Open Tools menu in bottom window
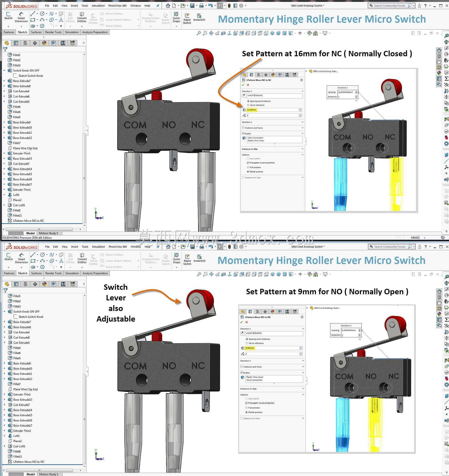Viewport: 449px width, 476px height. [x=85, y=247]
